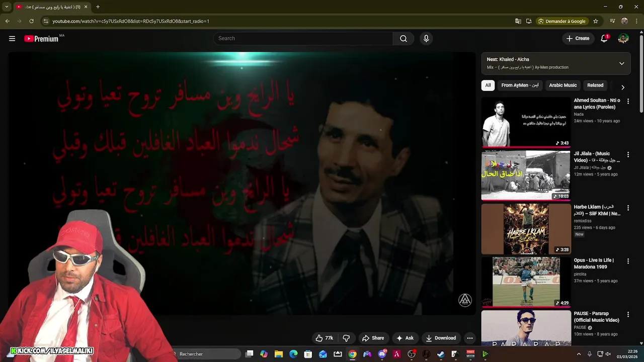
Task: Open options for PAUSE Pararap video
Action: click(628, 314)
